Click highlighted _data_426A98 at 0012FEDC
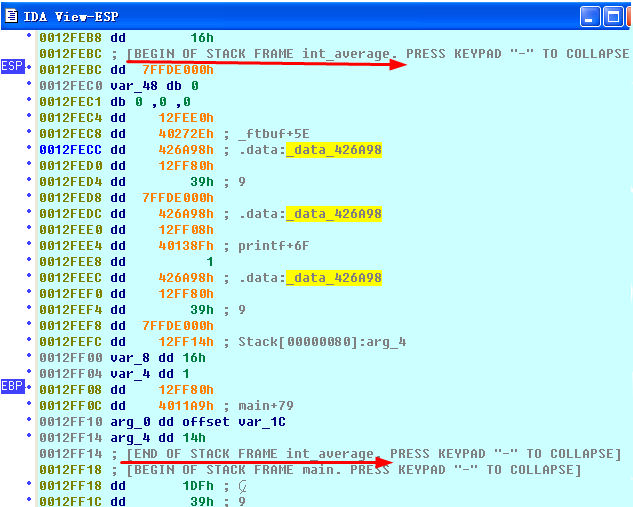The width and height of the screenshot is (633, 507). [x=334, y=214]
